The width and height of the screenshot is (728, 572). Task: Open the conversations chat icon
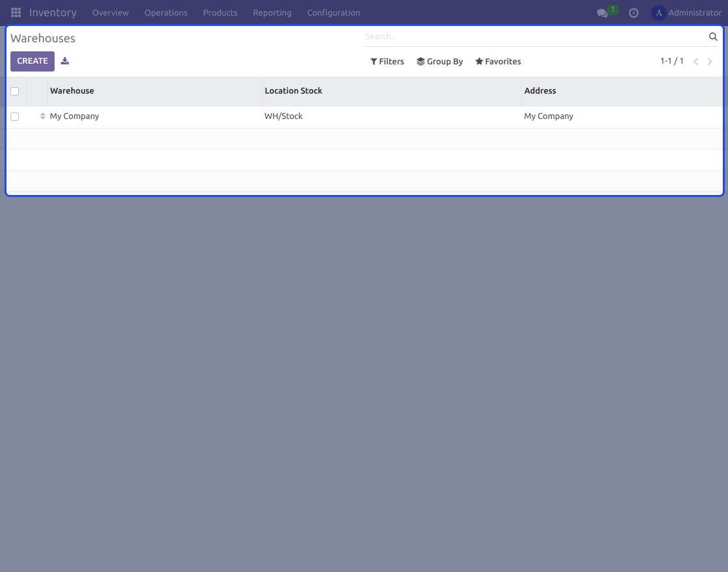click(x=602, y=13)
